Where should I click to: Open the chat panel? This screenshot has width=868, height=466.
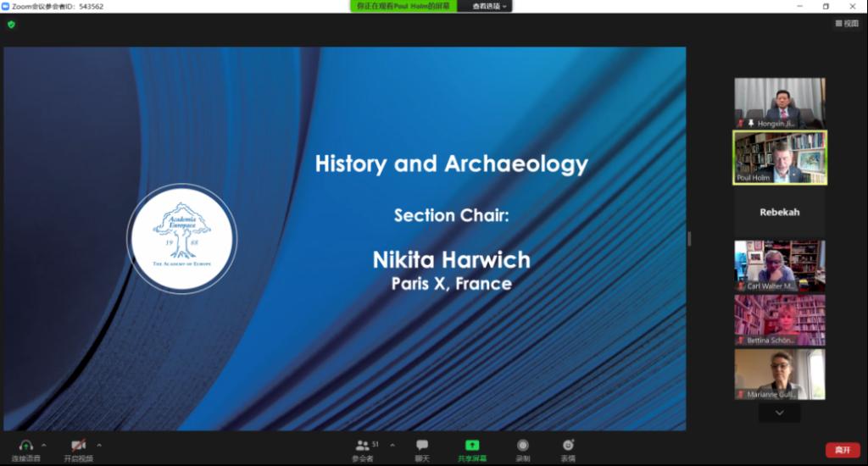pyautogui.click(x=421, y=445)
